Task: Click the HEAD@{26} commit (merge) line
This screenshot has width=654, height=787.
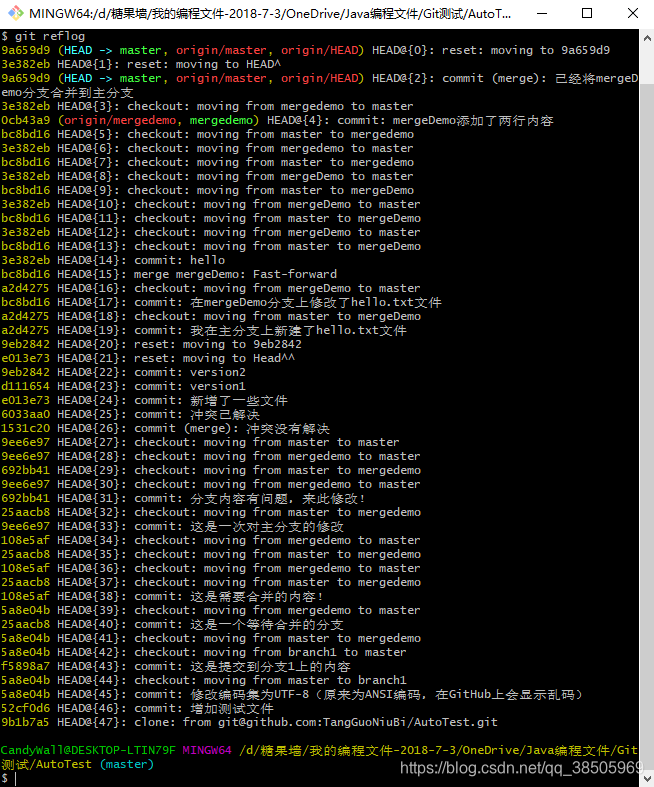Action: pos(166,429)
